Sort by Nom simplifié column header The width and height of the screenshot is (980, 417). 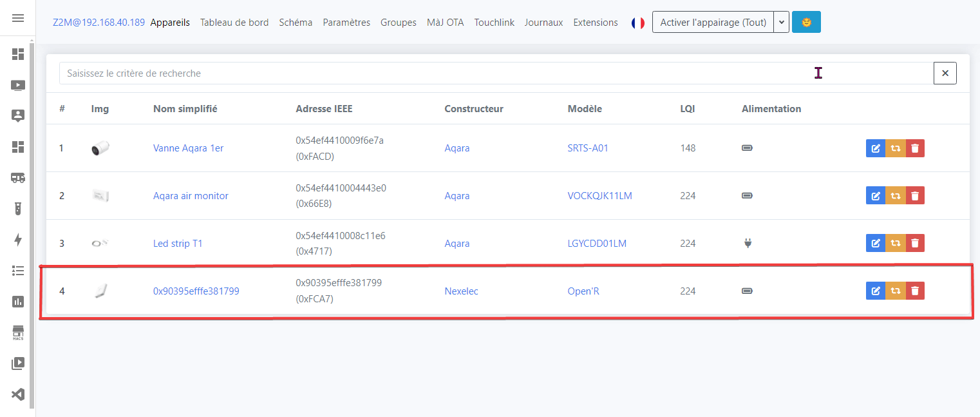(x=185, y=109)
